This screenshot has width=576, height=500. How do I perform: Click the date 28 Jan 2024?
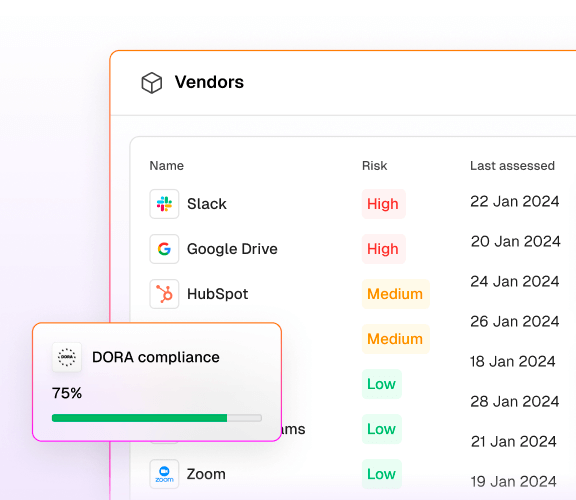(x=515, y=402)
